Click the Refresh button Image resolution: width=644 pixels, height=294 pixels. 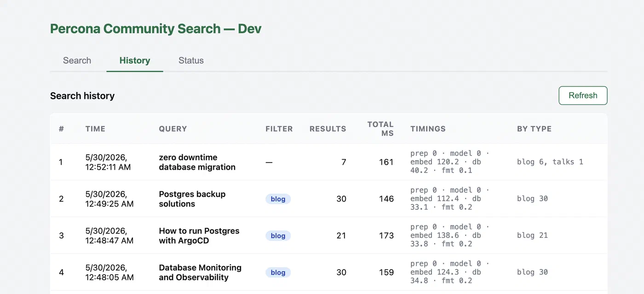(583, 95)
